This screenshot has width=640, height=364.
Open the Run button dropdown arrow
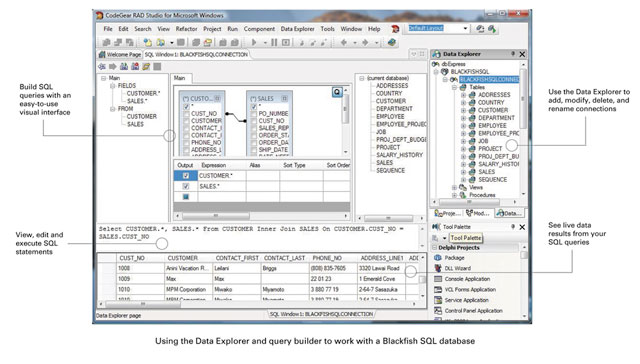(265, 42)
